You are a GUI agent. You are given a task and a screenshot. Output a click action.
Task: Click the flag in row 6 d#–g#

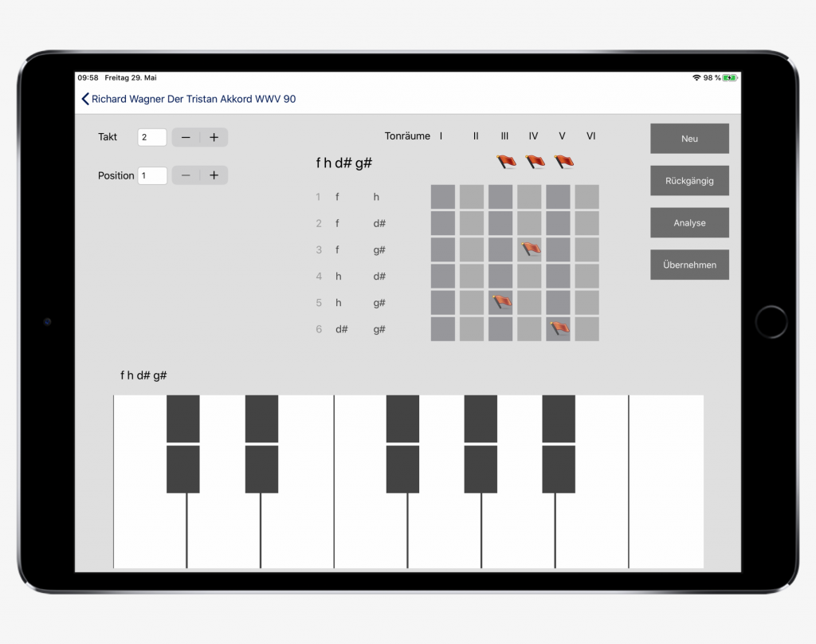point(559,328)
